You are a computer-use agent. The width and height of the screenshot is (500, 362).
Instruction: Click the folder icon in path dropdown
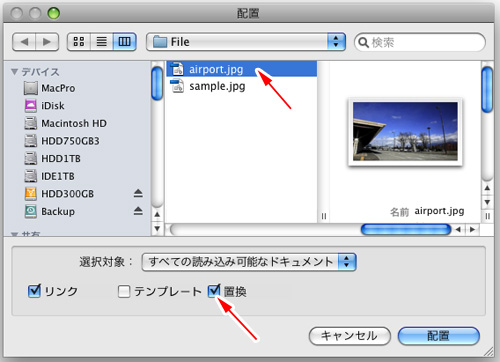160,42
